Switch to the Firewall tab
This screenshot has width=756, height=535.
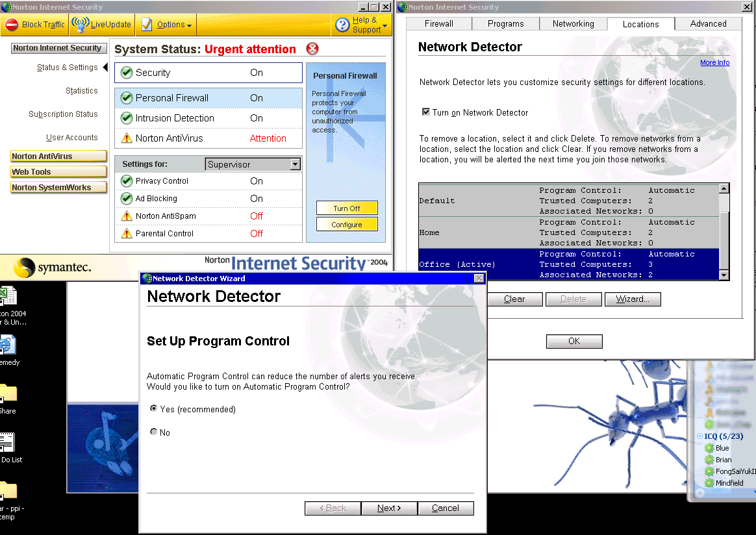[x=439, y=23]
